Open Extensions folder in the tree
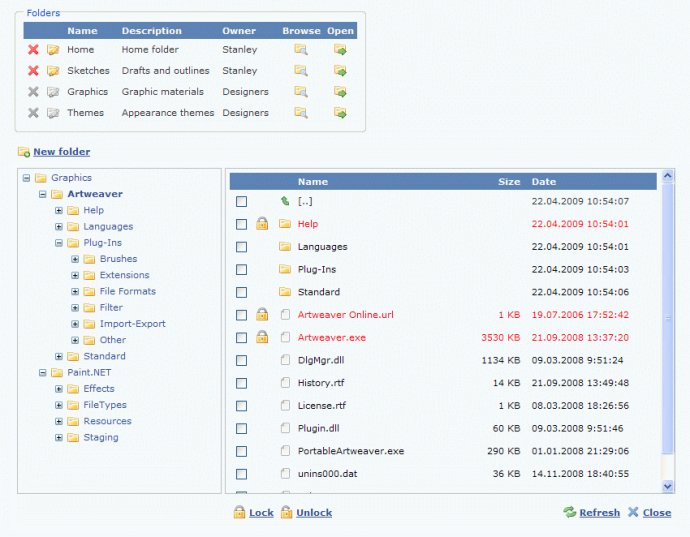This screenshot has height=537, width=690. click(x=124, y=275)
